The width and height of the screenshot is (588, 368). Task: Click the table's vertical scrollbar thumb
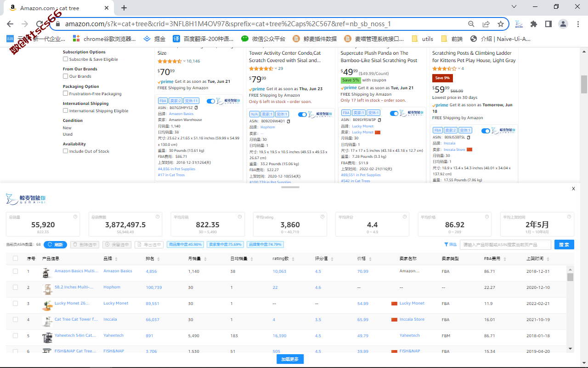570,277
